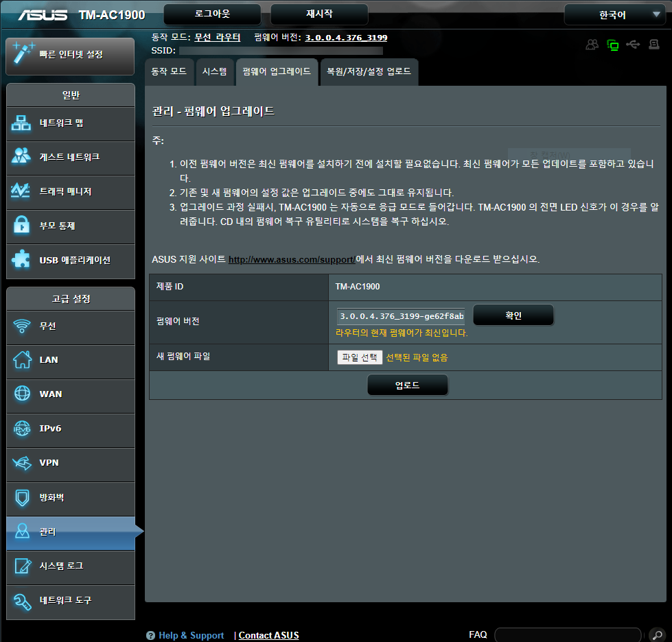The image size is (672, 642).
Task: Click the Help & Support link
Action: 191,636
